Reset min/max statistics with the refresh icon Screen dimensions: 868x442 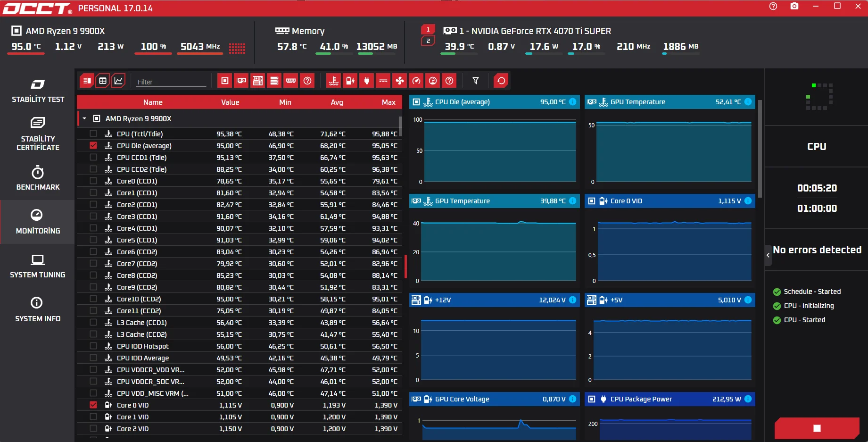[x=501, y=81]
